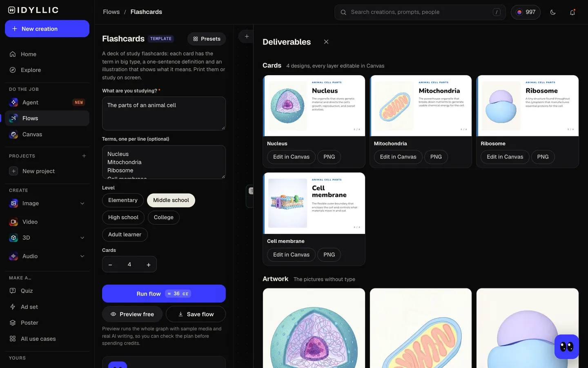Select Adult learner level

click(125, 234)
